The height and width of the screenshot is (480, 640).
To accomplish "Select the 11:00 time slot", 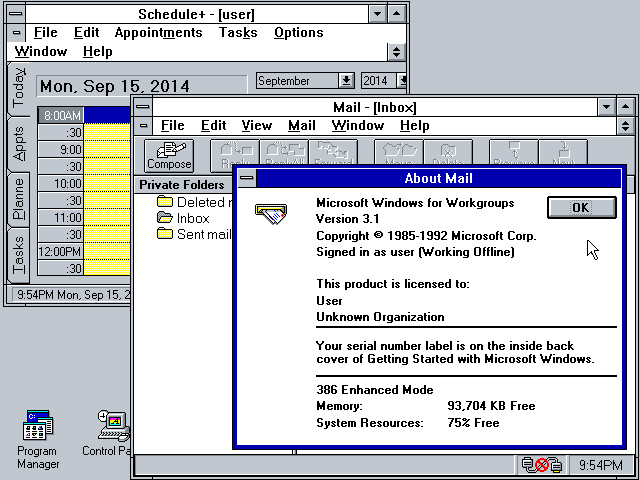I will coord(60,217).
